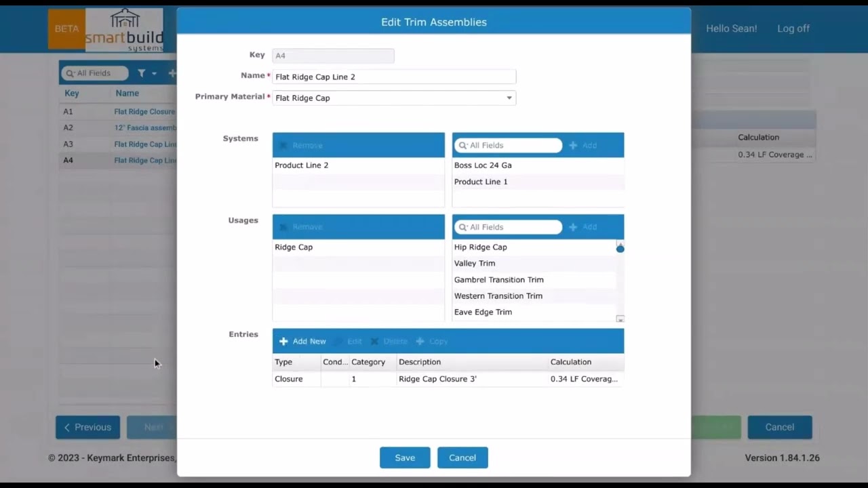Screen dimensions: 868x488
Task: Select row A4 in background list
Action: (x=118, y=160)
